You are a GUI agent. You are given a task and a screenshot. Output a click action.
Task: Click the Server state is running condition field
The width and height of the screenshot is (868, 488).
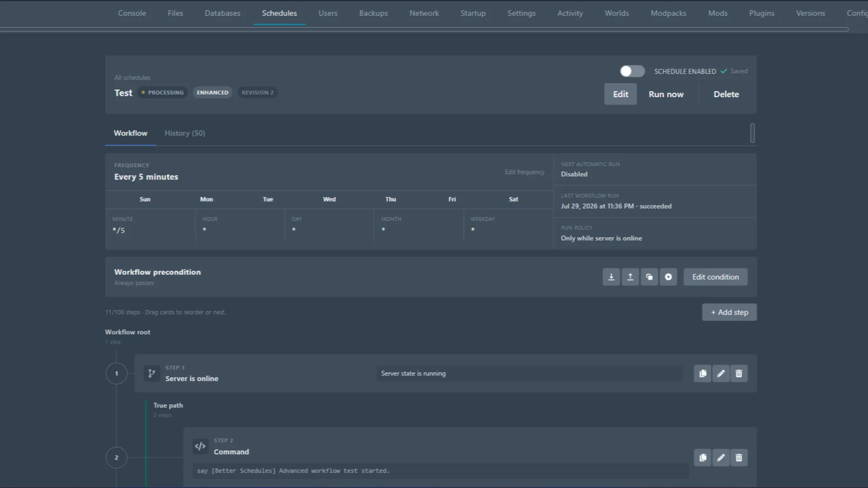click(530, 374)
